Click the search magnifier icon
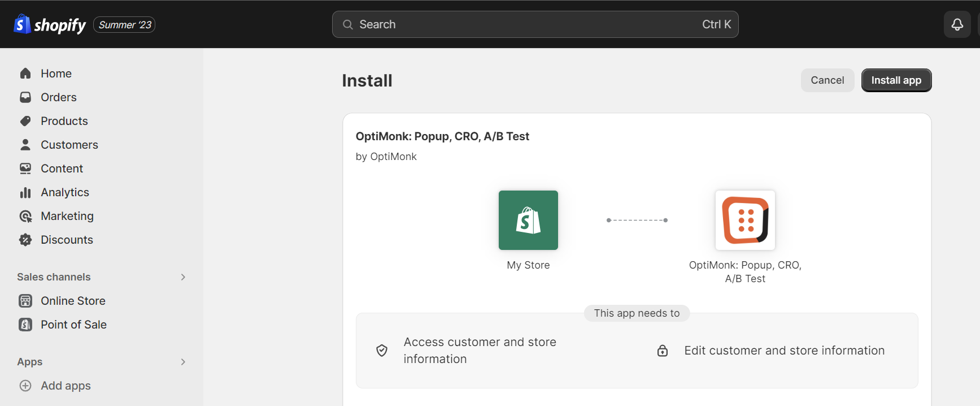The width and height of the screenshot is (980, 406). [x=348, y=24]
